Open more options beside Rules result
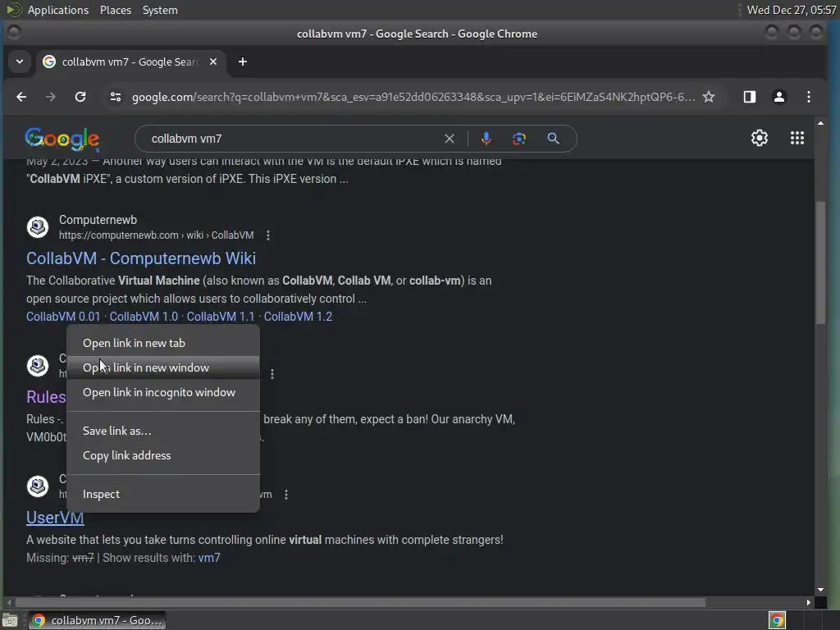 click(272, 374)
